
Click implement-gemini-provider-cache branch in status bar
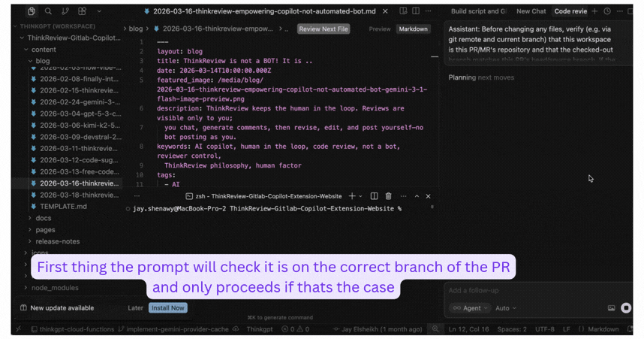[173, 329]
